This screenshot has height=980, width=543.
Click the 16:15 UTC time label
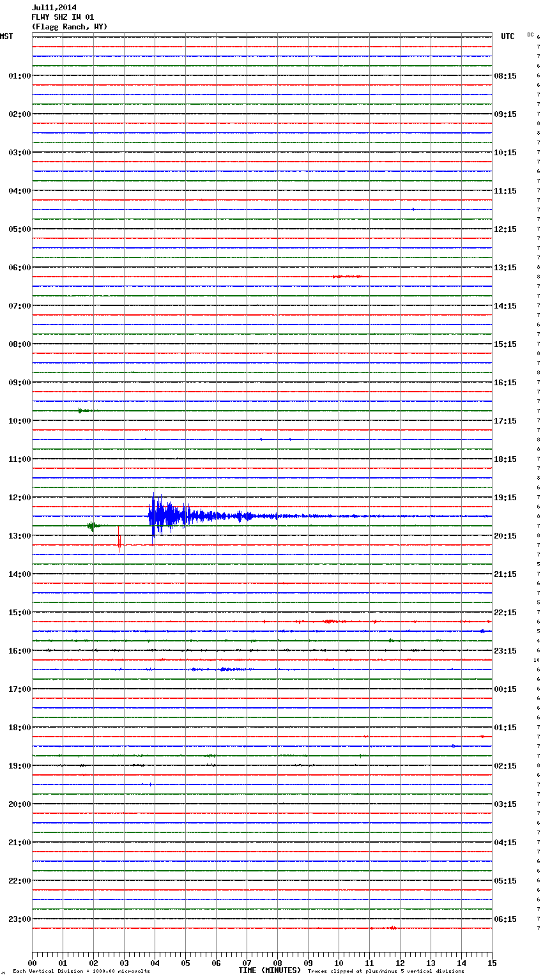pyautogui.click(x=505, y=383)
